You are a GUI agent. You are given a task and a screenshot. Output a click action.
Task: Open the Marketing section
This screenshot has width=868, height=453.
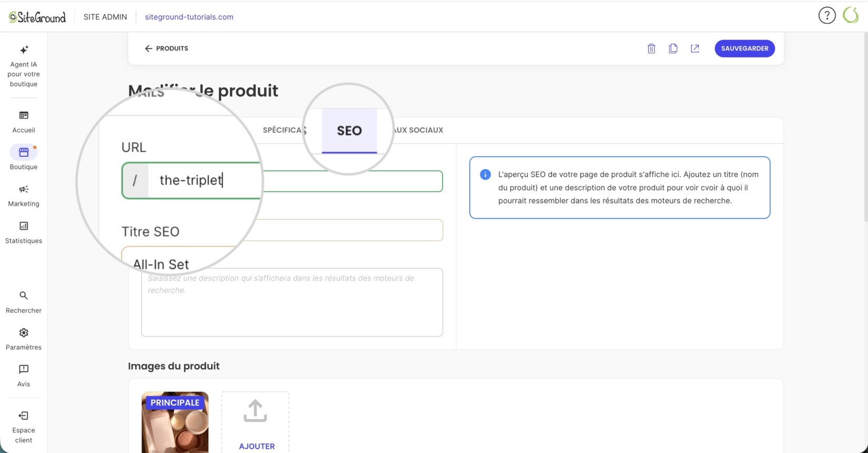click(x=24, y=196)
